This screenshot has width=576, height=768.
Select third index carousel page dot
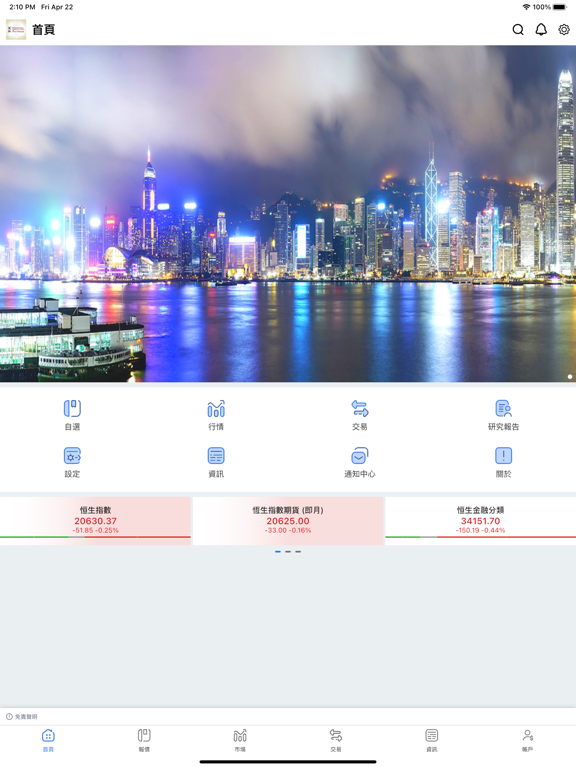point(298,552)
